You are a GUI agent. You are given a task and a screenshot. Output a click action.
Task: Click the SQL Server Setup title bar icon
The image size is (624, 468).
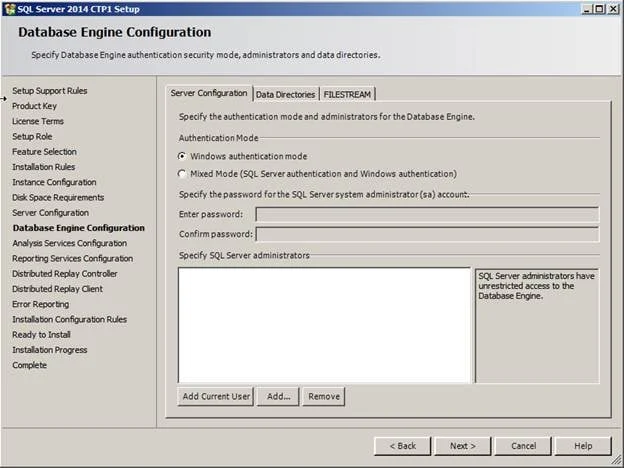pyautogui.click(x=9, y=9)
